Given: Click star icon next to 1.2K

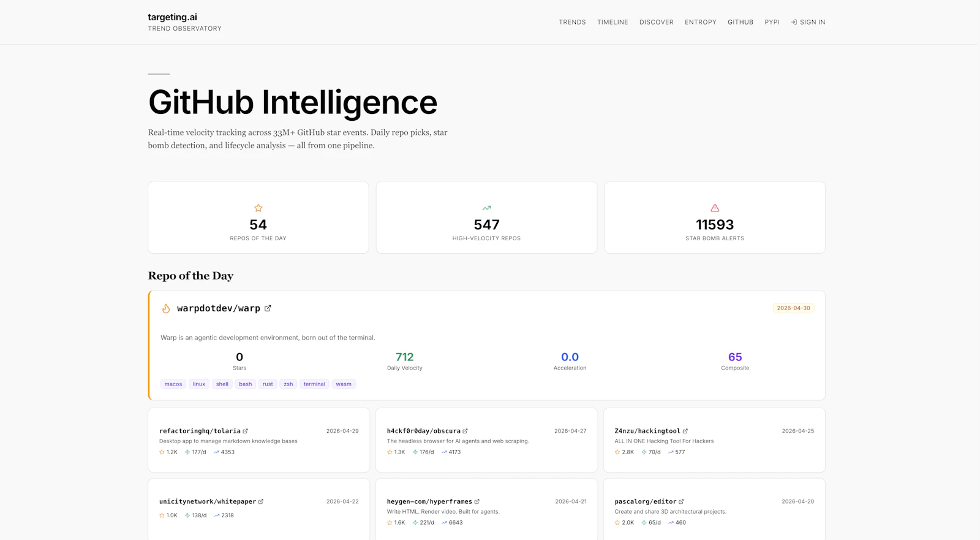Looking at the screenshot, I should [162, 452].
